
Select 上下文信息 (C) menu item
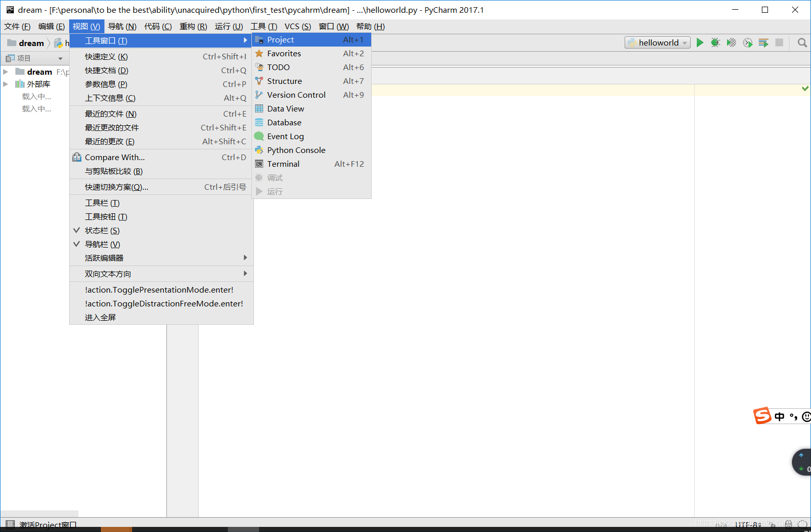pos(161,98)
